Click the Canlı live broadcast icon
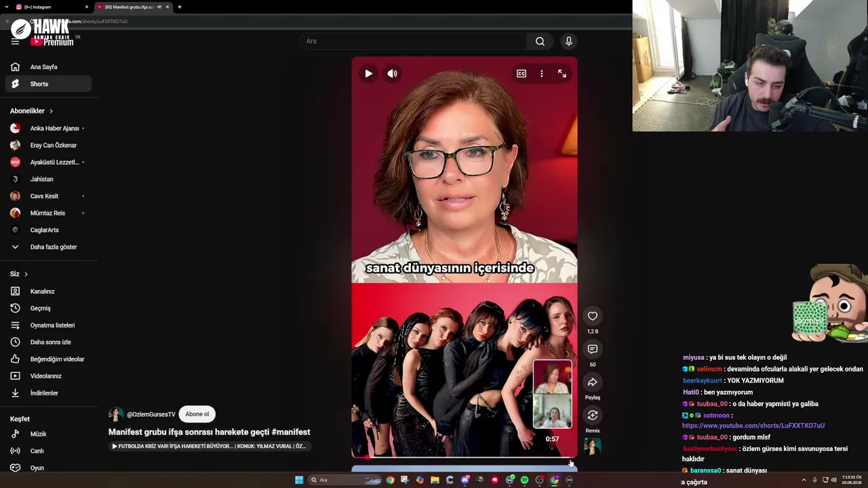 tap(15, 451)
